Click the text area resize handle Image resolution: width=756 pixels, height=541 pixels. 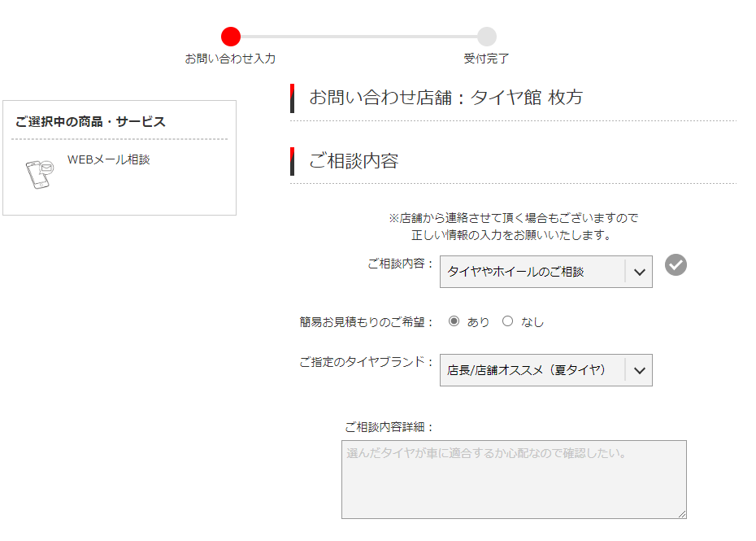click(682, 514)
